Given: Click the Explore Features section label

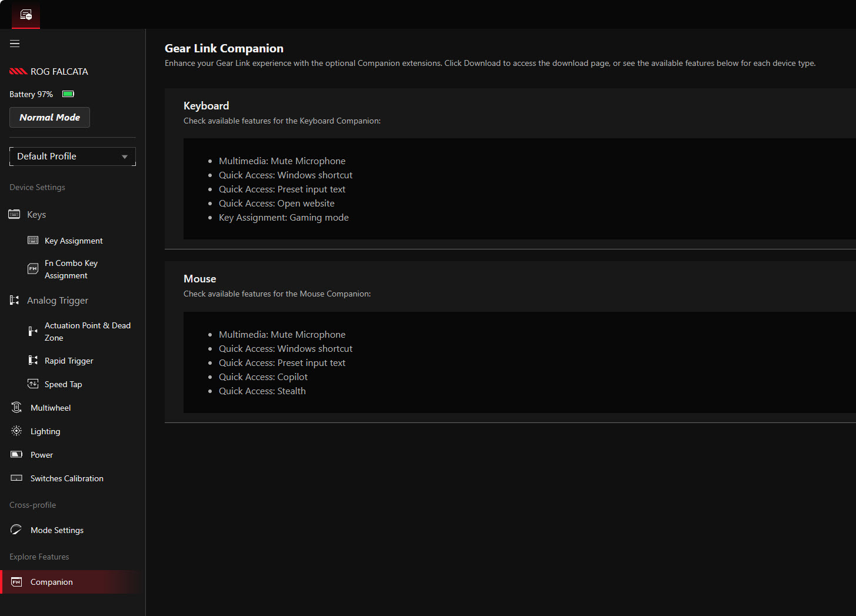Looking at the screenshot, I should [x=39, y=557].
